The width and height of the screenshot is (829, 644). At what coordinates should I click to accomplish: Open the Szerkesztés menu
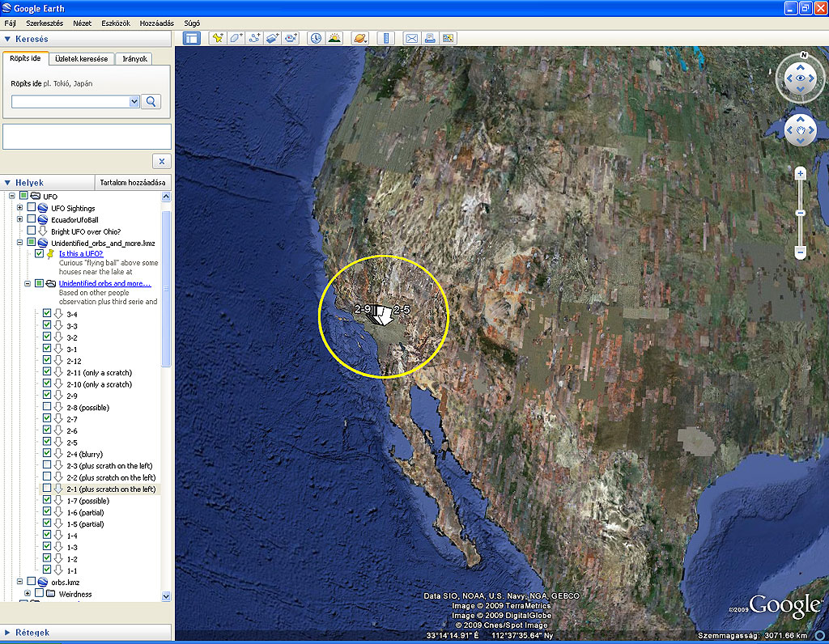coord(45,23)
